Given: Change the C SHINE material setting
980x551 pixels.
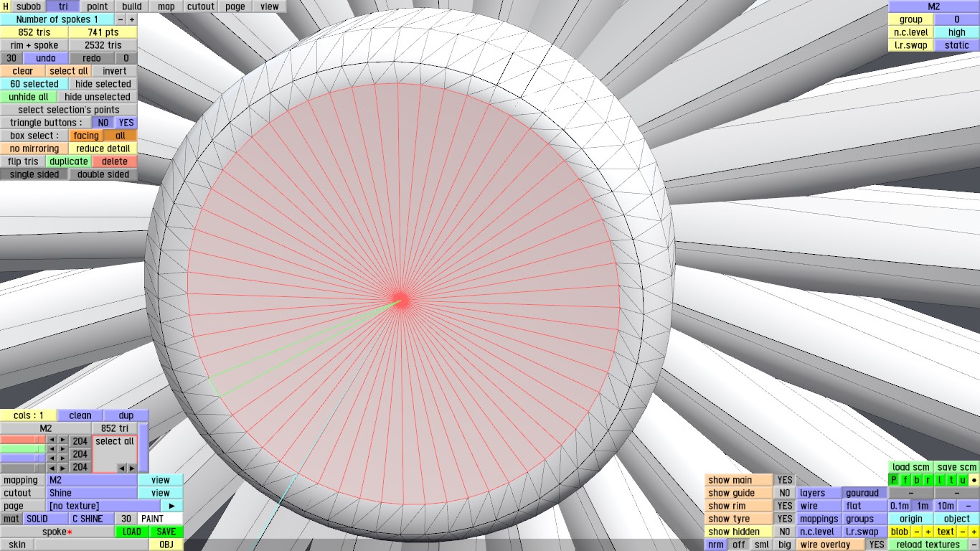Looking at the screenshot, I should (92, 519).
